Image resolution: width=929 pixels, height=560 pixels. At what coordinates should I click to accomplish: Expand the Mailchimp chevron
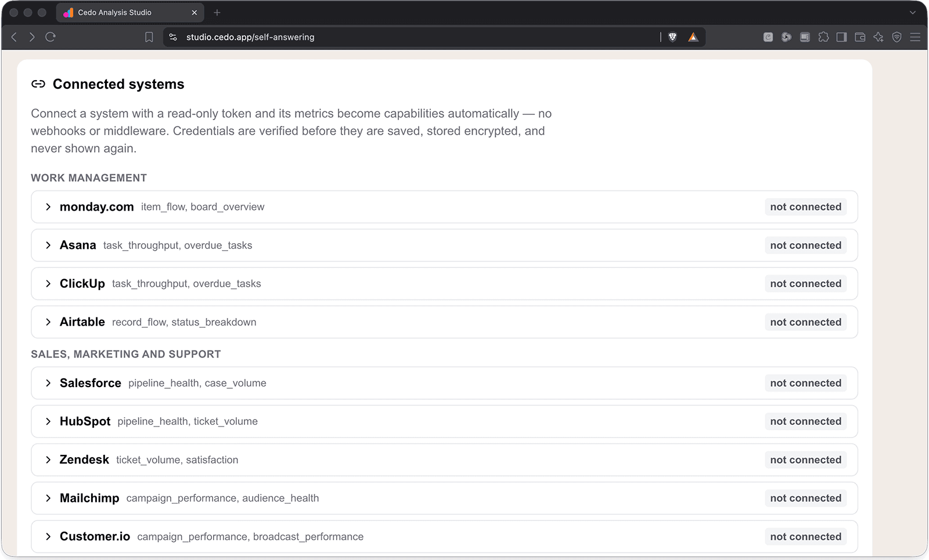(48, 498)
